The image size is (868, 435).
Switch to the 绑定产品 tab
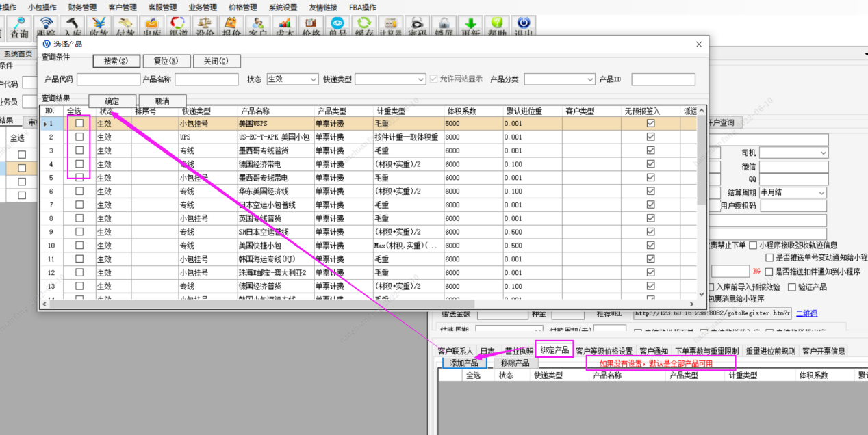554,350
